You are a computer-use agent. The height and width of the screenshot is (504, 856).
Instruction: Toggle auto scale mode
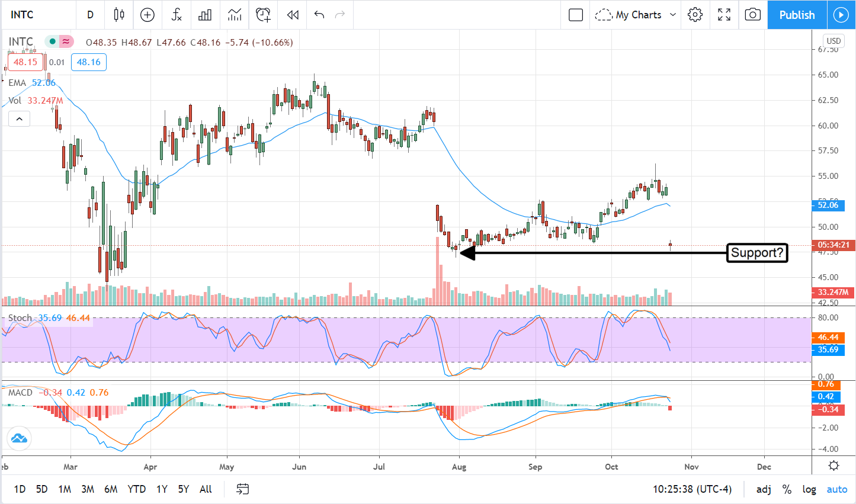point(837,489)
